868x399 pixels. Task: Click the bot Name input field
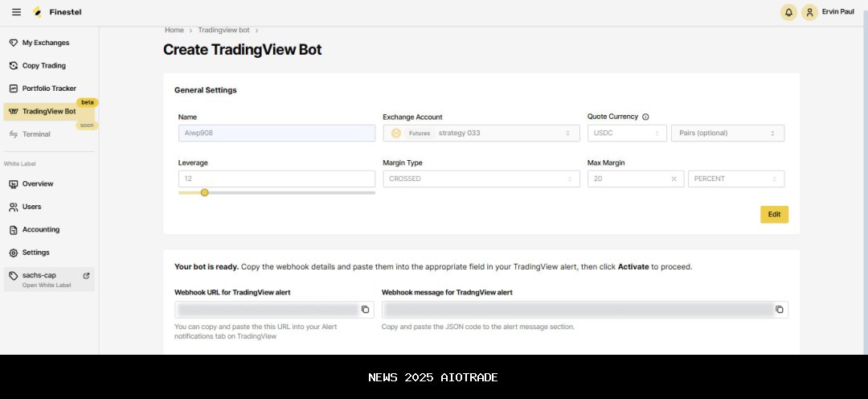coord(276,134)
